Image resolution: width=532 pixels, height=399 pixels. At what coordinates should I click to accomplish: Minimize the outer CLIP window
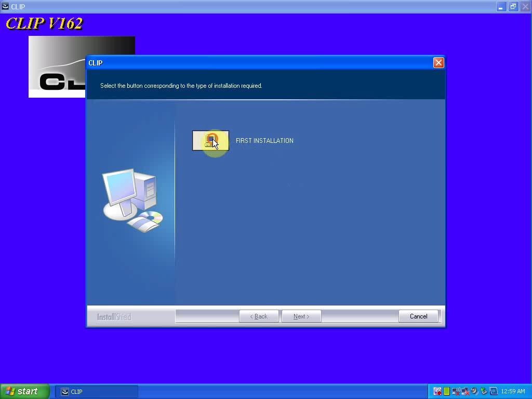[501, 6]
